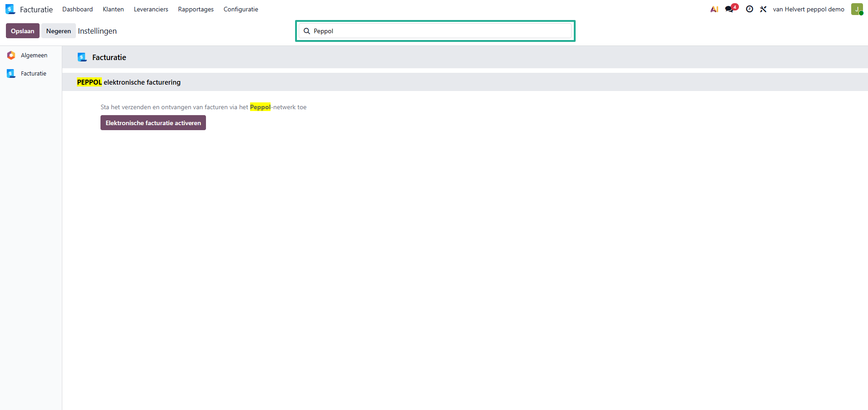Open the messages icon with 4 badge
868x410 pixels.
[730, 9]
